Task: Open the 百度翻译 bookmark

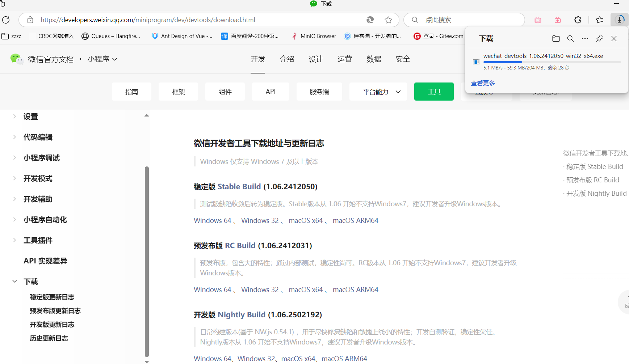Action: [250, 36]
